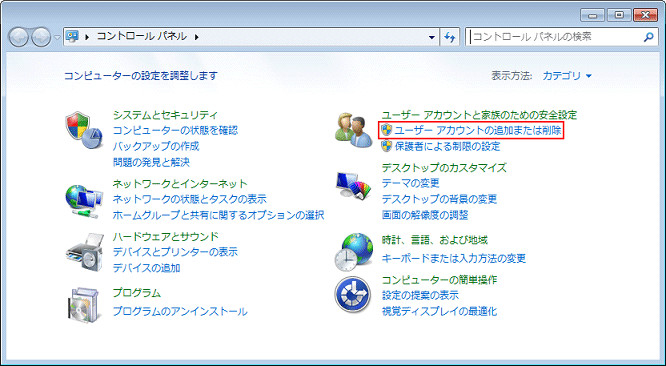Click テーマの変更 link
Screen dimensions: 666x366
coord(410,183)
